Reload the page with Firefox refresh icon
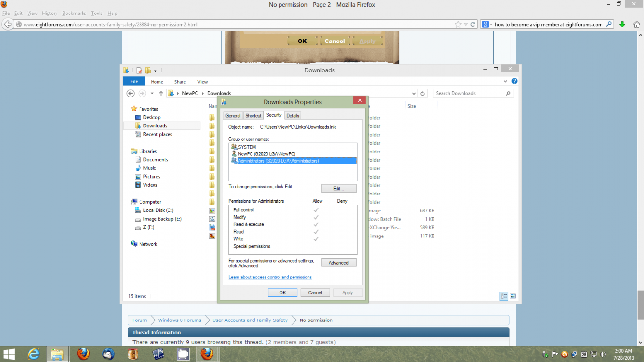644x362 pixels. [x=473, y=24]
